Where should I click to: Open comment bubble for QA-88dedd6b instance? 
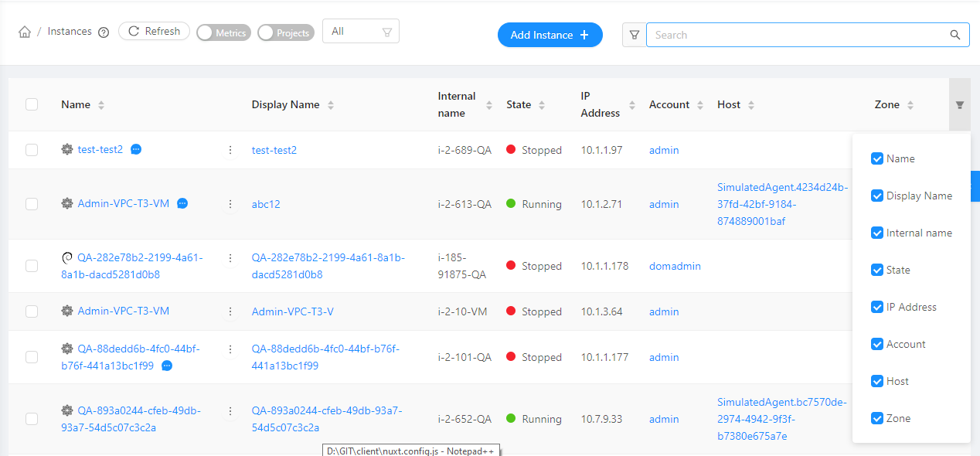[167, 365]
